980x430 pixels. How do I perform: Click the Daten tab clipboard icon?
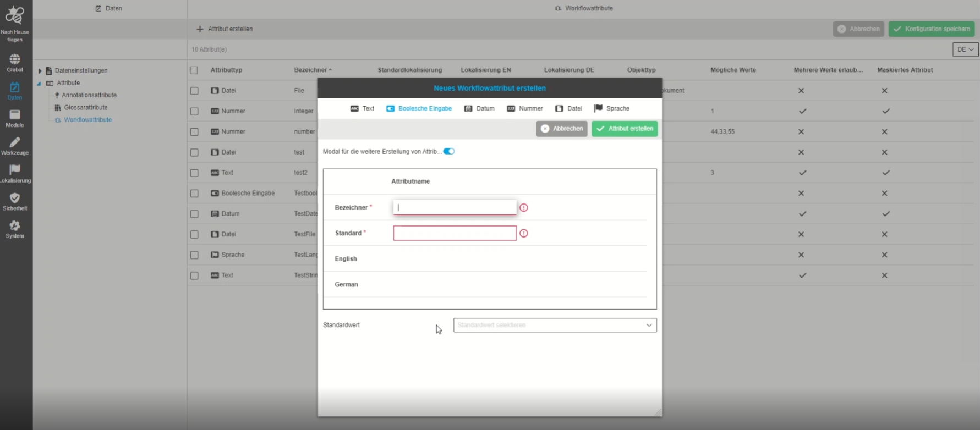click(x=98, y=9)
